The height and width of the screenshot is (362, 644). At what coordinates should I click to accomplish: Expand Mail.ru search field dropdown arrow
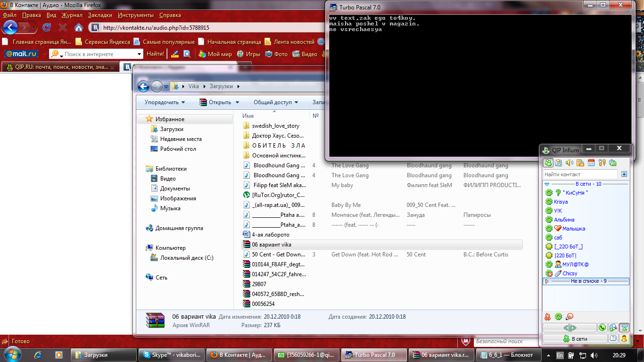139,54
